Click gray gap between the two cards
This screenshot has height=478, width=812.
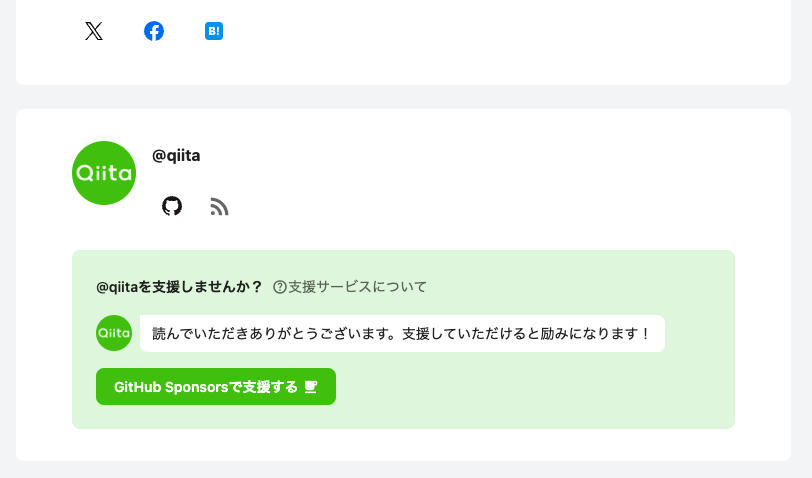(403, 97)
